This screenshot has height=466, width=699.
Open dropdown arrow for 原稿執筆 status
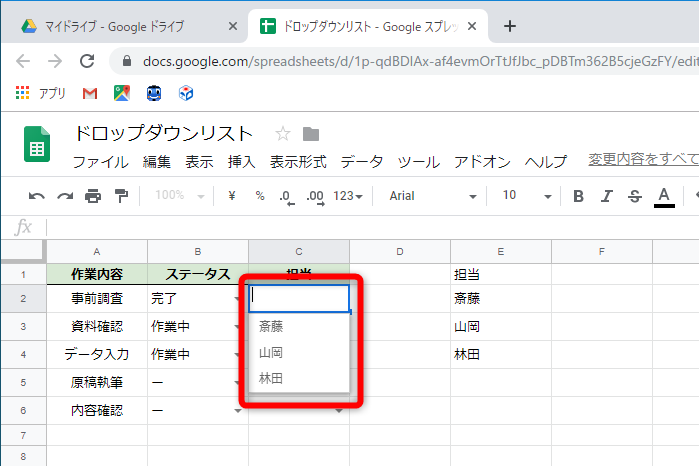(238, 383)
